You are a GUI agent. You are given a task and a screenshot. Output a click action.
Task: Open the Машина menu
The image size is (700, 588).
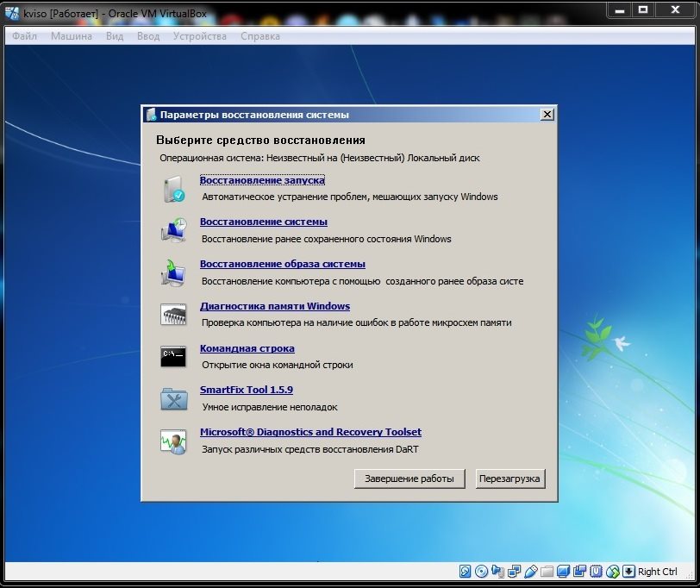pos(71,36)
